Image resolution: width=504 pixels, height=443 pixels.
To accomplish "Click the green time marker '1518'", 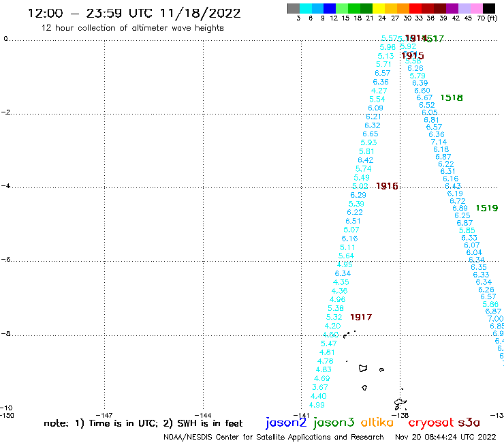I will coord(452,98).
